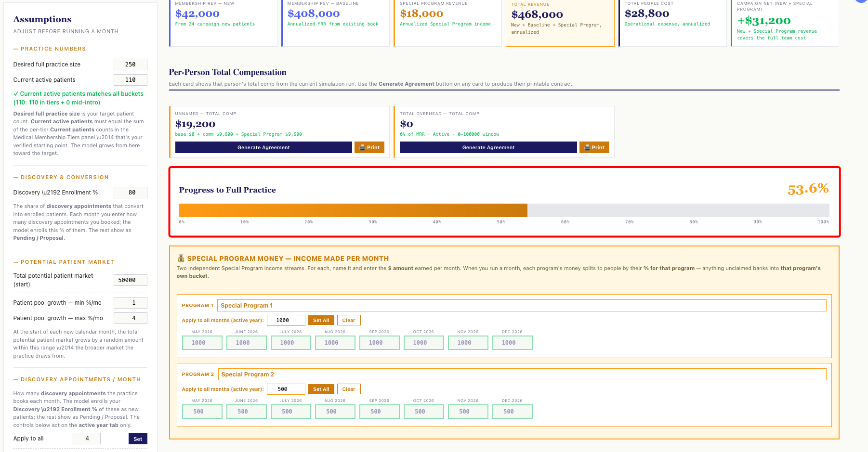This screenshot has width=868, height=452.
Task: Edit the Current active patients field
Action: 131,80
